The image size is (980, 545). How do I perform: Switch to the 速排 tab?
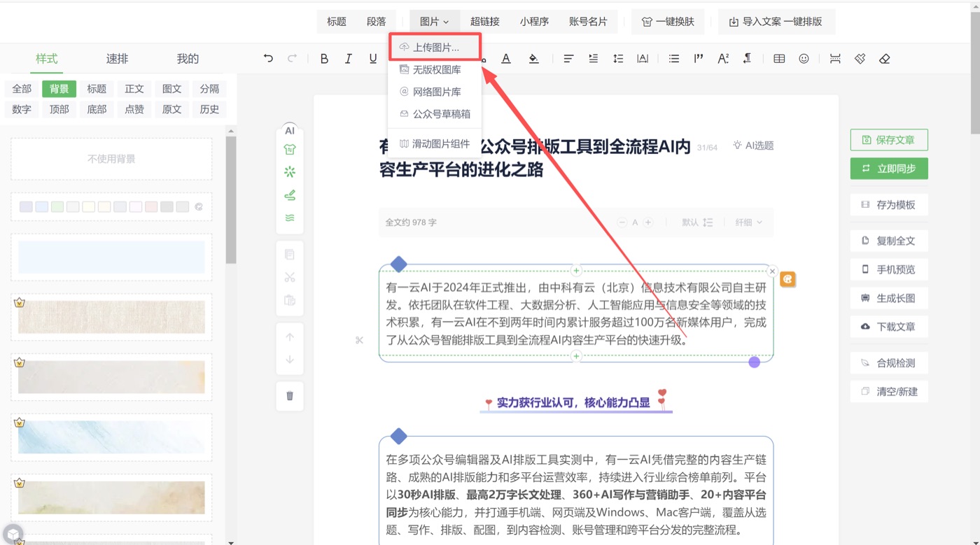pyautogui.click(x=117, y=59)
